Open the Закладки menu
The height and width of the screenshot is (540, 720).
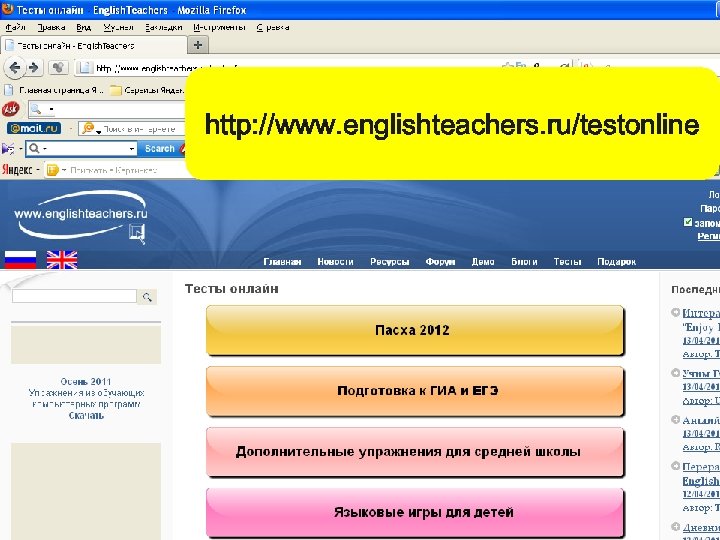pos(163,27)
